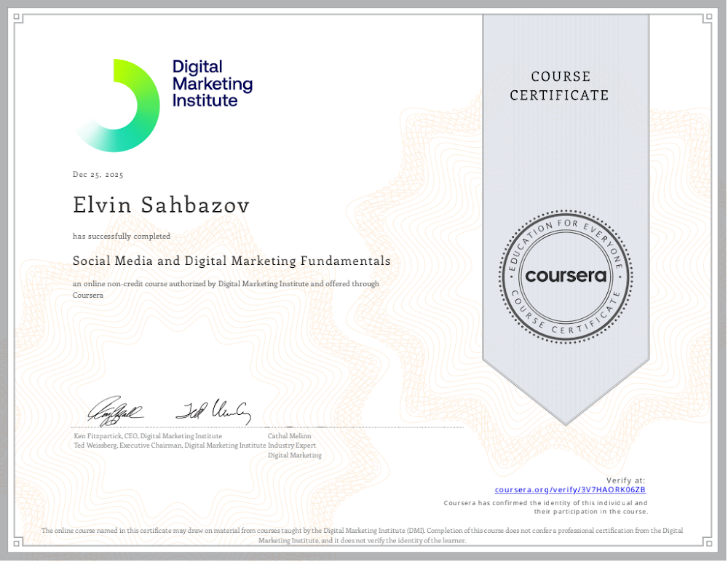
Task: Click Ted Weissberg's handwritten signature
Action: click(213, 412)
